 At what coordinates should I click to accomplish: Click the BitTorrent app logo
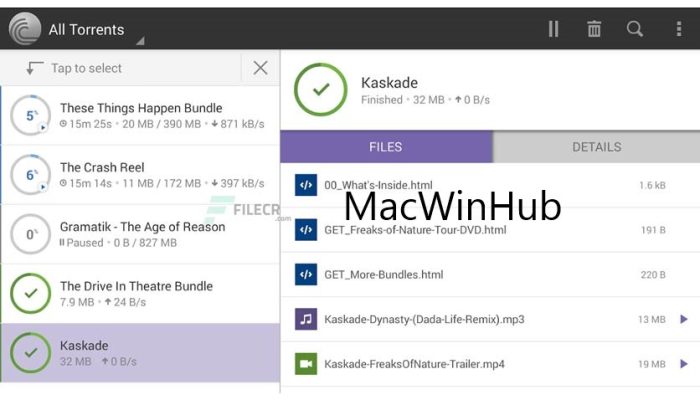(x=25, y=29)
